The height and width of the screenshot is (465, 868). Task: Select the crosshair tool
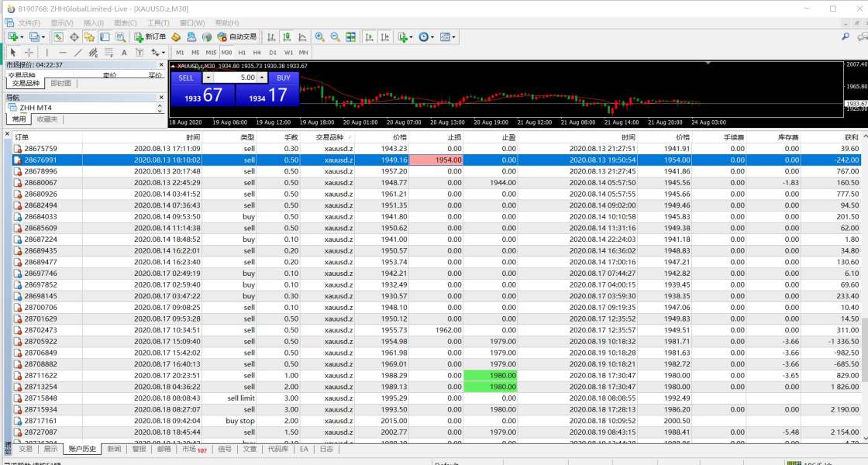pyautogui.click(x=29, y=53)
